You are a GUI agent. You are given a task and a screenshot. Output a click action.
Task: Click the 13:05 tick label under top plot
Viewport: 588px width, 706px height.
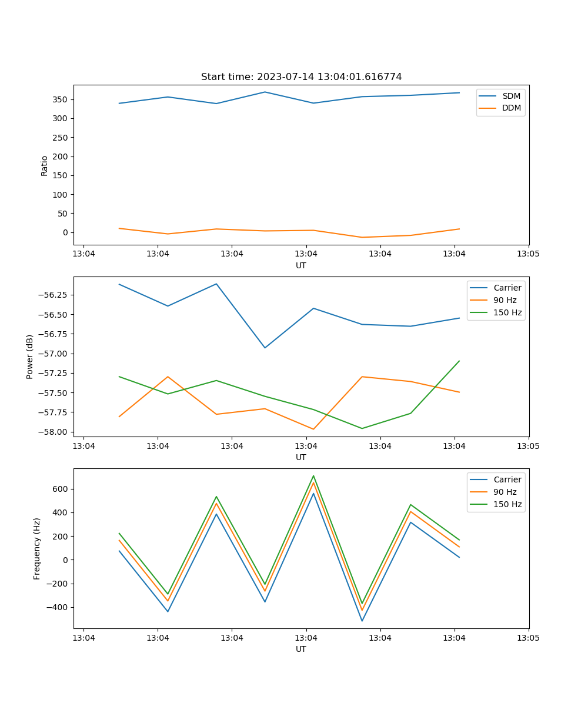coord(528,254)
